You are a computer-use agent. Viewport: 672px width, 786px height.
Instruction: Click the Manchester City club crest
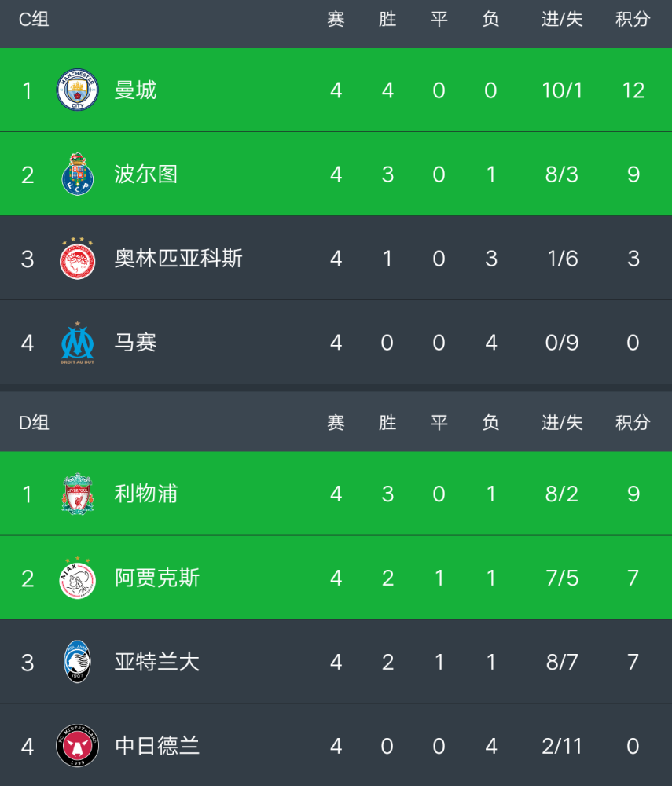click(77, 90)
